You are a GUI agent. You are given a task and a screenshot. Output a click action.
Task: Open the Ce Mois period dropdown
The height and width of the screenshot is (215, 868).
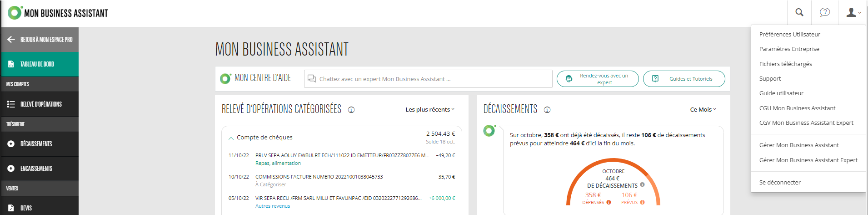[x=703, y=109]
